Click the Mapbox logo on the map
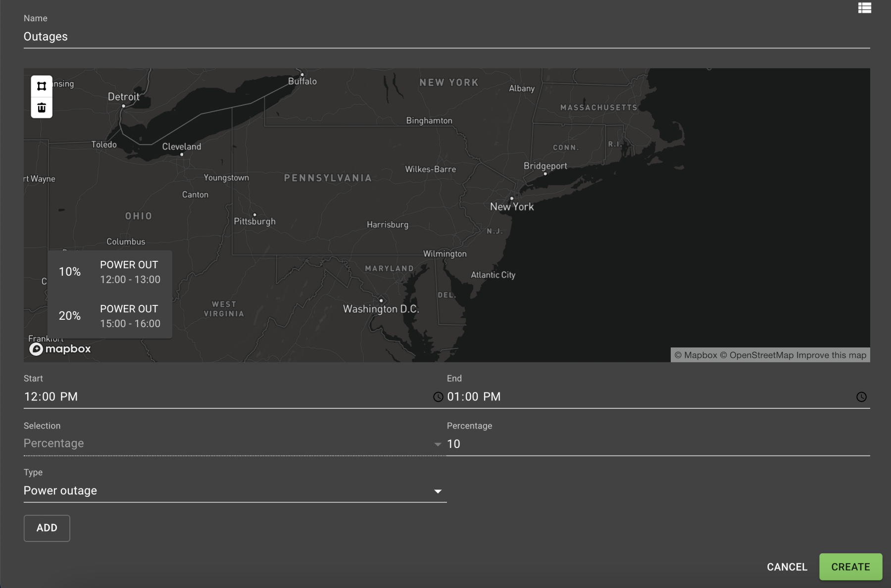This screenshot has height=588, width=891. [60, 349]
